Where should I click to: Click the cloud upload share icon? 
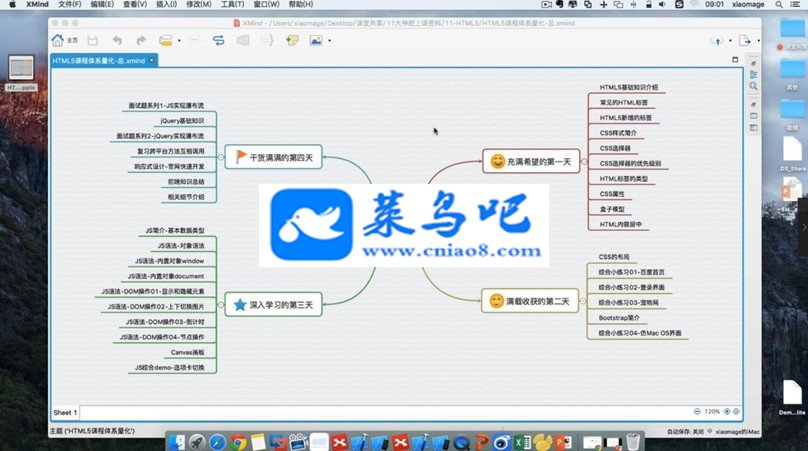(x=717, y=40)
